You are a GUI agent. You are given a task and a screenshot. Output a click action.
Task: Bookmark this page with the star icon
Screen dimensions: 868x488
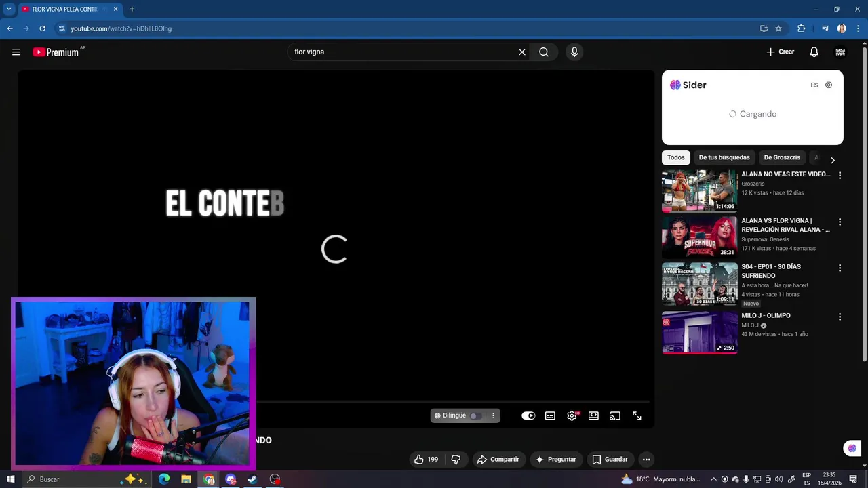(x=778, y=28)
